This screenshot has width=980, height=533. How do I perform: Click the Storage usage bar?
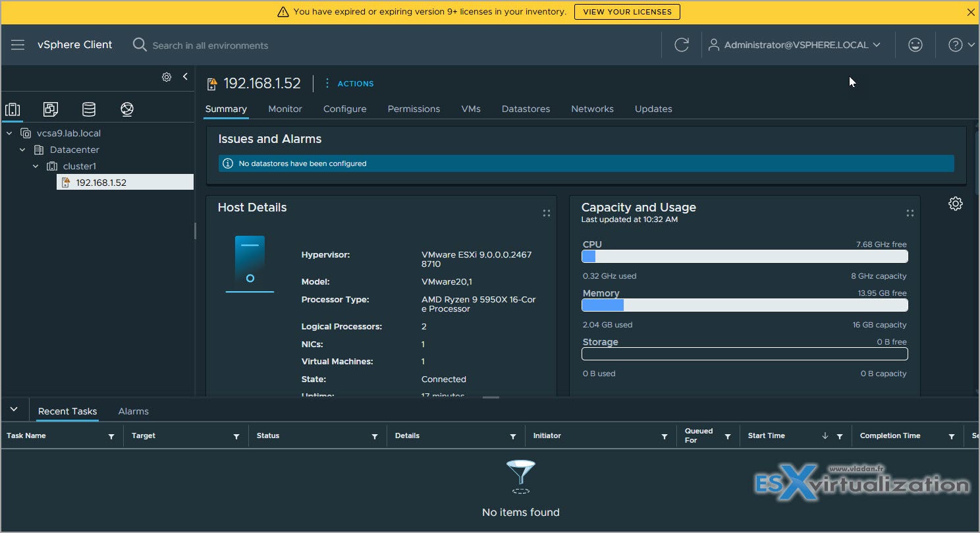(x=745, y=354)
